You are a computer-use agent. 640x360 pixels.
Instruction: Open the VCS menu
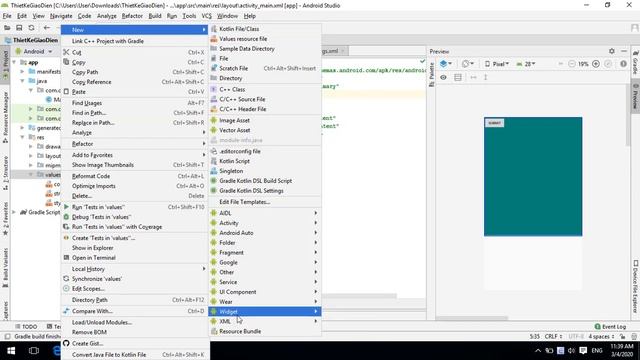(x=207, y=16)
